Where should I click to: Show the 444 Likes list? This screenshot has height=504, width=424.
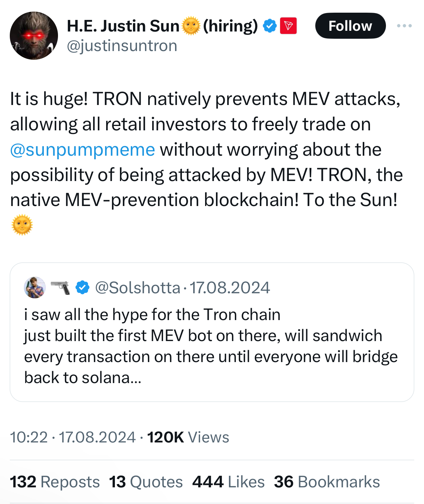coord(228,482)
